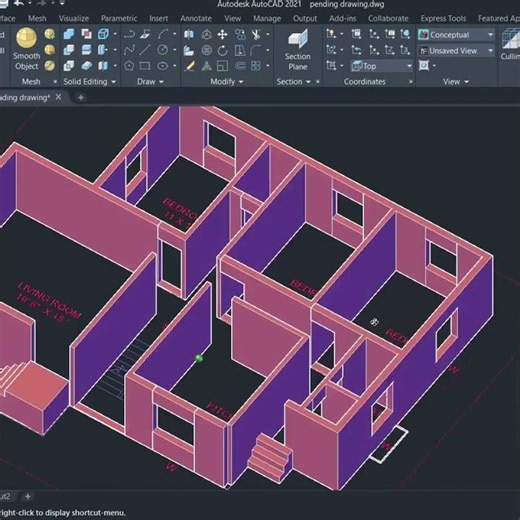
Task: Open the Conceptual visual style dropdown
Action: pos(456,35)
